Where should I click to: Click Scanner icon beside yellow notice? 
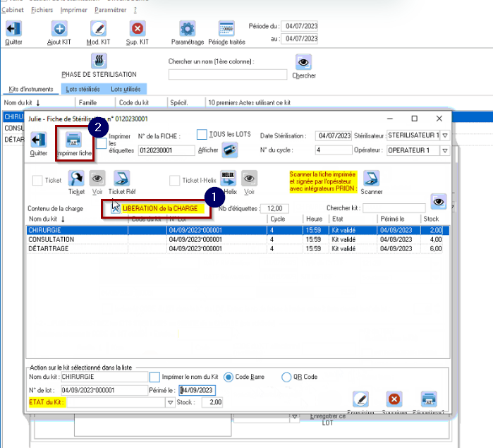[371, 178]
